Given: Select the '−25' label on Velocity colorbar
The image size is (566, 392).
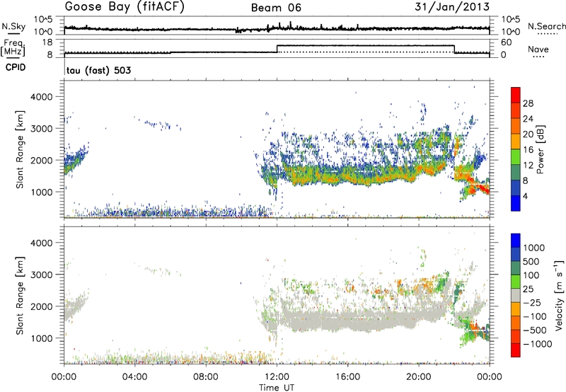Looking at the screenshot, I should point(531,302).
